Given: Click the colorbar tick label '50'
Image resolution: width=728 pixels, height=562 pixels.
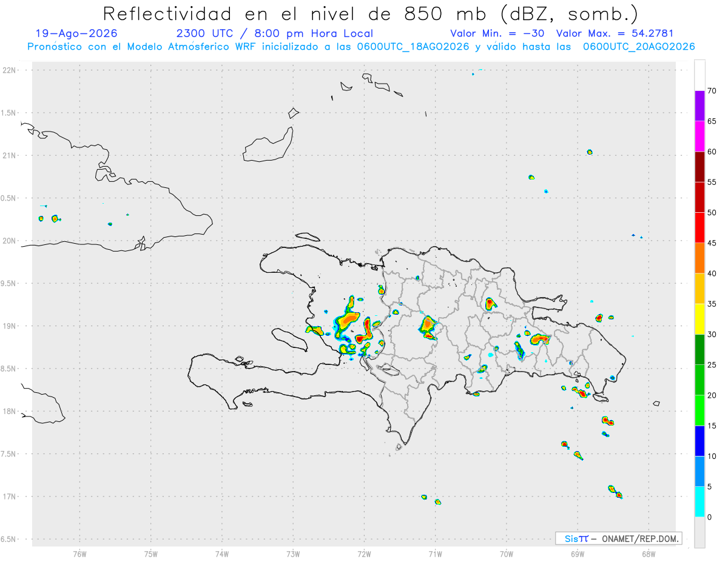Looking at the screenshot, I should click(712, 213).
